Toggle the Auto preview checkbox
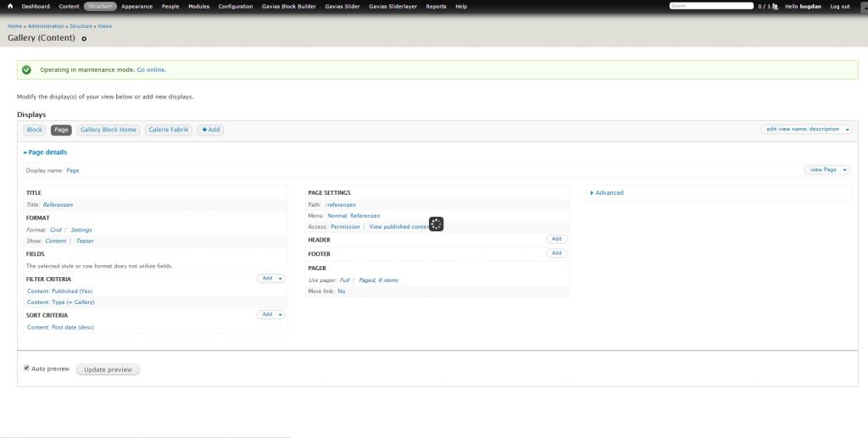The image size is (868, 438). point(26,369)
